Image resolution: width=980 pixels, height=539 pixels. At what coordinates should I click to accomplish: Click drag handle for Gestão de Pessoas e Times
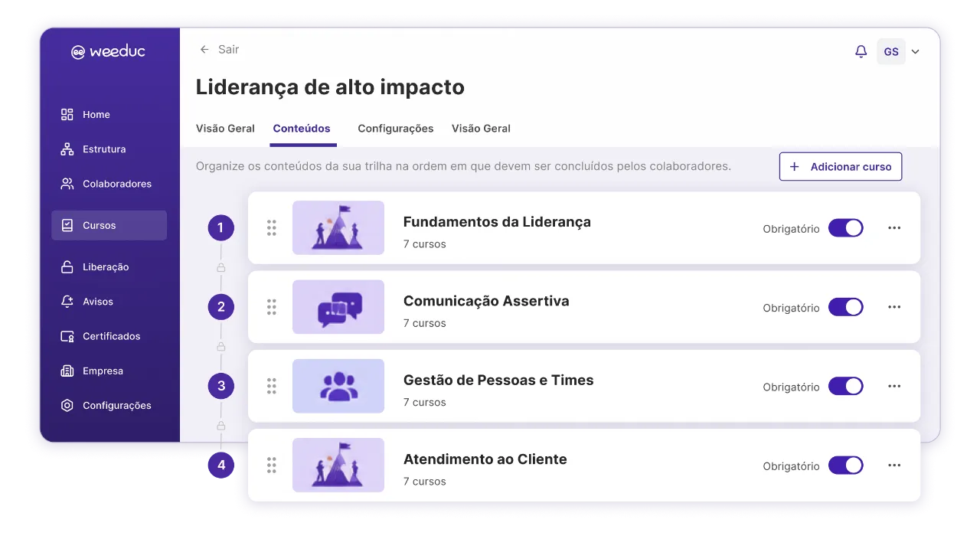271,386
